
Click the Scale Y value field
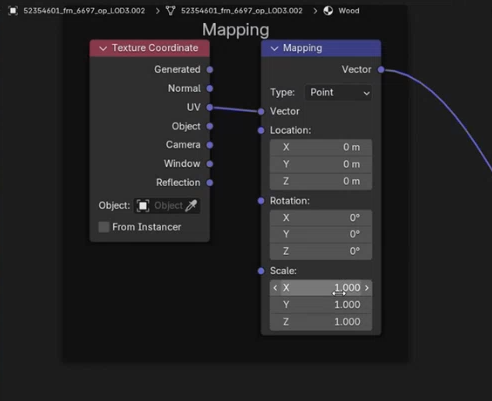pos(321,305)
